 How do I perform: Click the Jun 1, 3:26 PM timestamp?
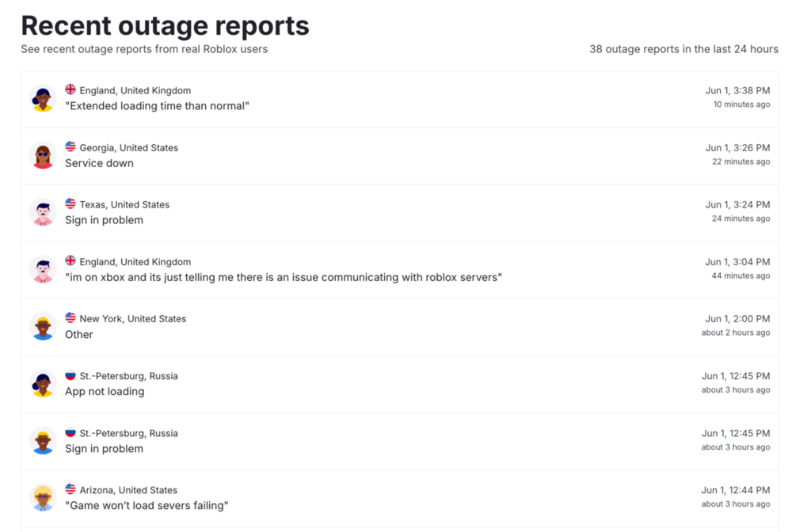737,148
